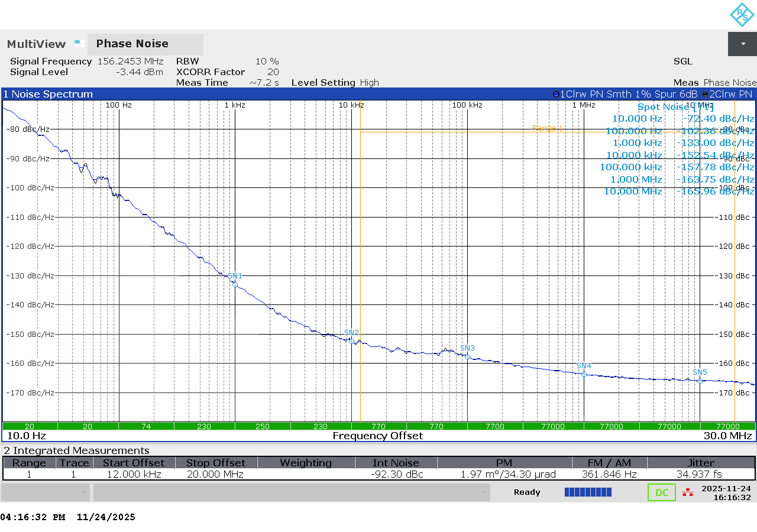757x532 pixels.
Task: Switch to the MultiView tab
Action: pos(35,44)
